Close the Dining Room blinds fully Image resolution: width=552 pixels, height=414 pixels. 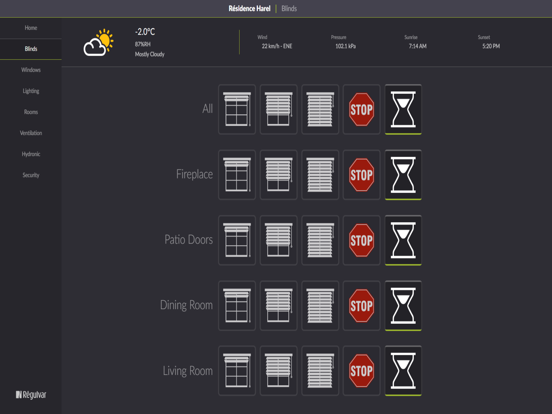(320, 306)
